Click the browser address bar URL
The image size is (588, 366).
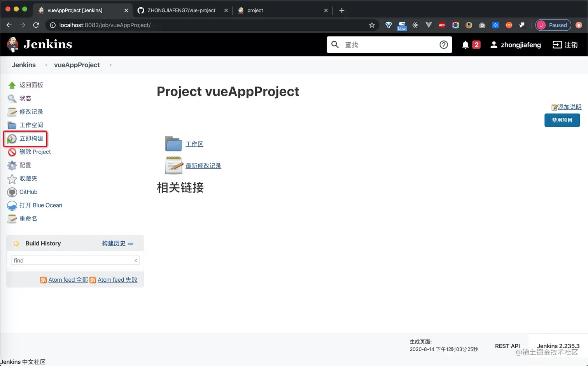tap(105, 25)
